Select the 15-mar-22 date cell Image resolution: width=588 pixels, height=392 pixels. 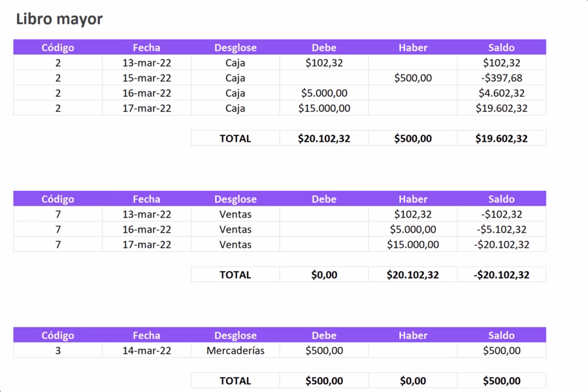(x=146, y=78)
